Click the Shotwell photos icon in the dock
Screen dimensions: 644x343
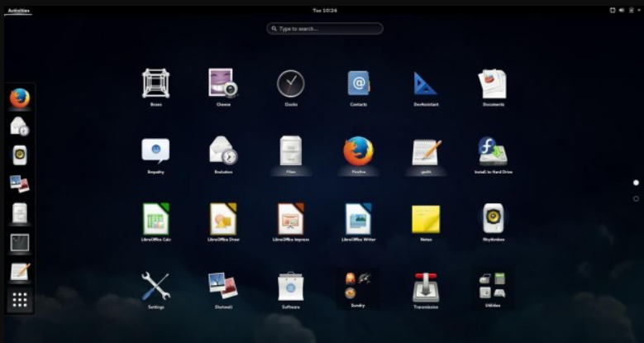coord(19,184)
